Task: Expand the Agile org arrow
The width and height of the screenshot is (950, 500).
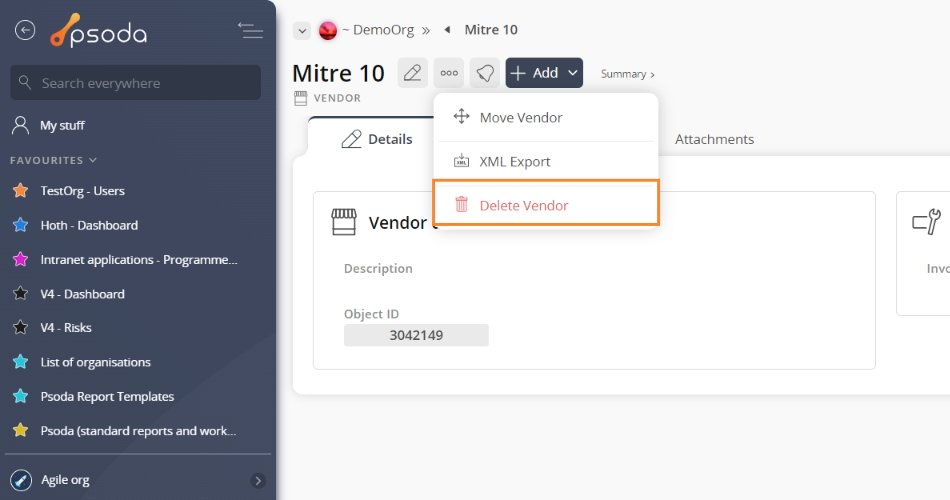Action: [258, 480]
